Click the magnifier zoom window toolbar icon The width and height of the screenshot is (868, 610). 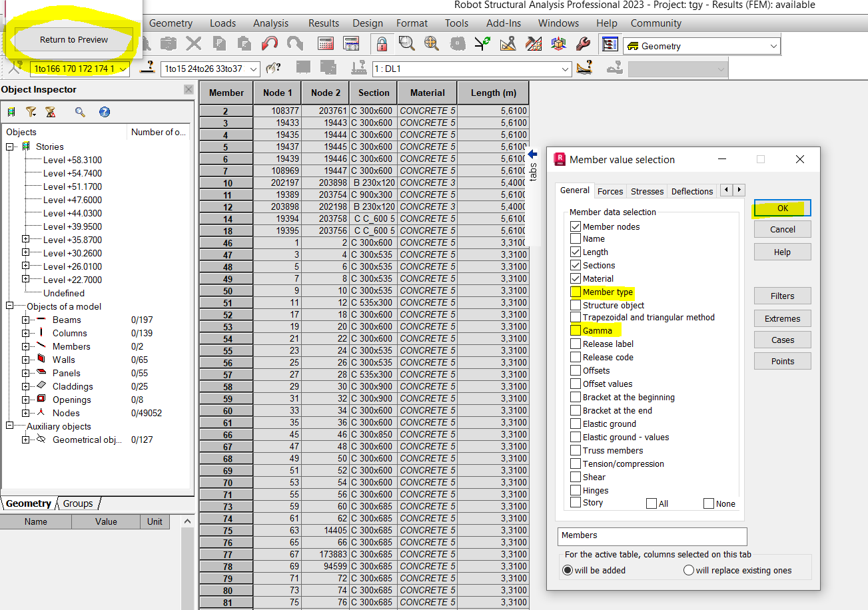pos(406,44)
